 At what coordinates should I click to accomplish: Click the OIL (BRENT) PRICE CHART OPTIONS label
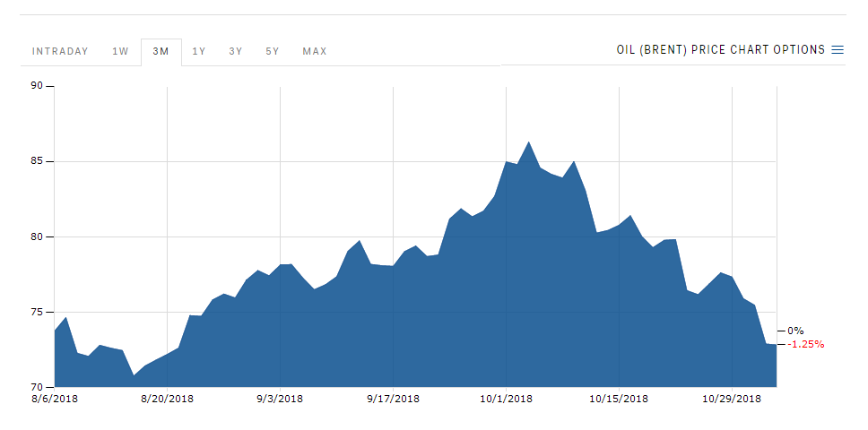[720, 50]
